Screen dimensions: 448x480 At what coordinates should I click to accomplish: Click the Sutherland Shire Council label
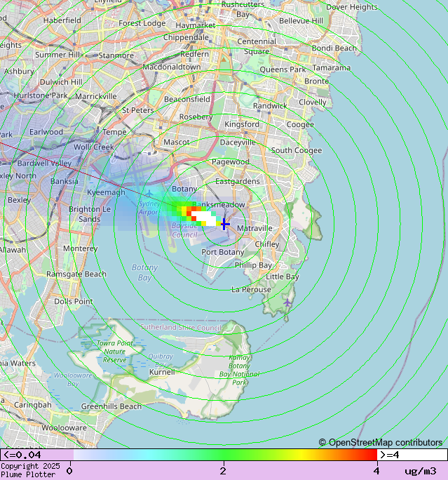pos(180,327)
